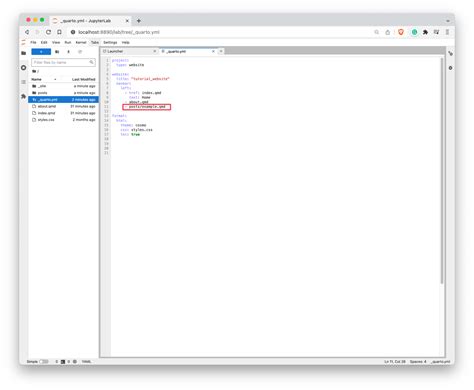The width and height of the screenshot is (474, 390).
Task: Open the Table of Contents sidebar icon
Action: 23,82
